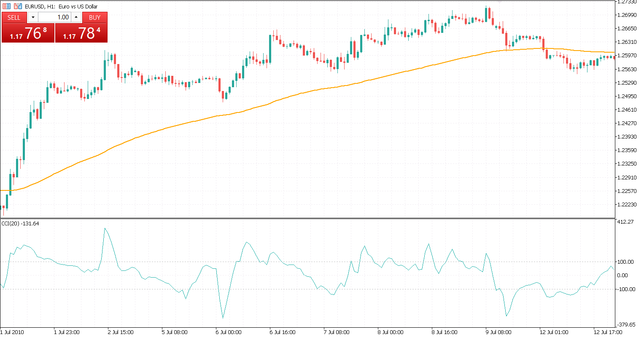Click the 1.26990 price scale label
The image size is (644, 337).
tap(628, 15)
